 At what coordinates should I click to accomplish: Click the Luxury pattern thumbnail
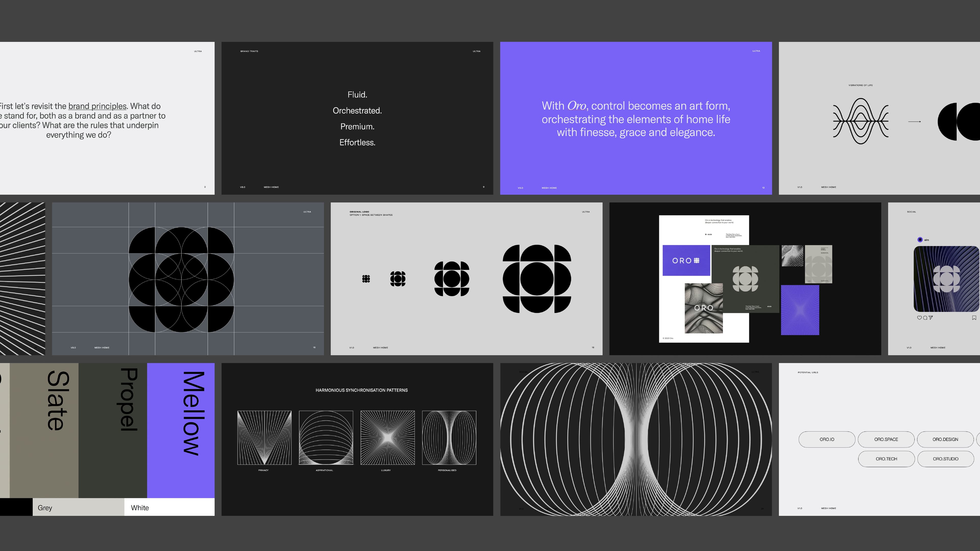point(387,438)
